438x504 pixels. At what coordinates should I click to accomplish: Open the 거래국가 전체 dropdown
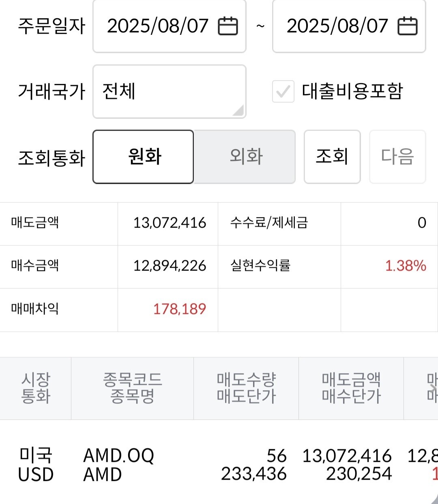(170, 92)
